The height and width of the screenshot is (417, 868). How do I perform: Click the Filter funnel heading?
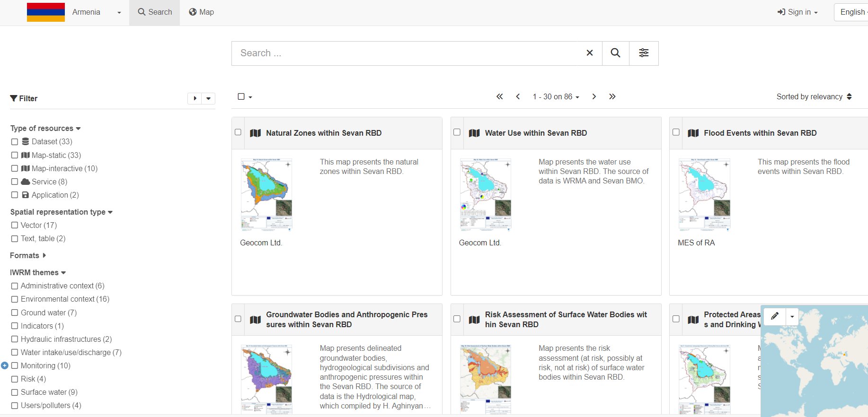(x=24, y=98)
